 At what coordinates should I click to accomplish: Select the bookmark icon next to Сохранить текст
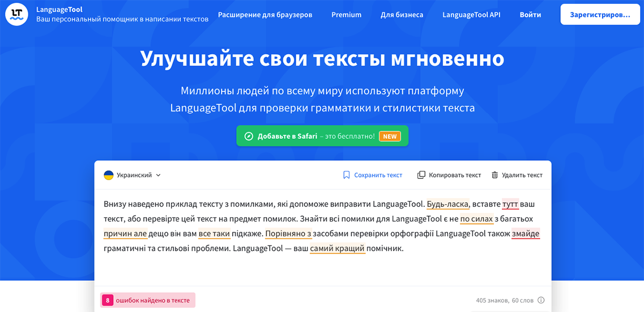[x=347, y=175]
